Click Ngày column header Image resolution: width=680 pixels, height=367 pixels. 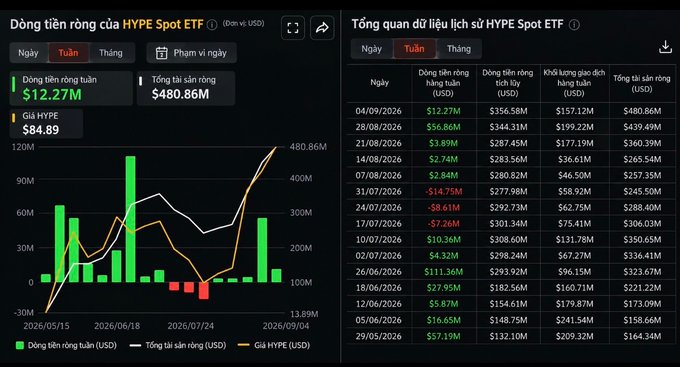click(x=379, y=82)
